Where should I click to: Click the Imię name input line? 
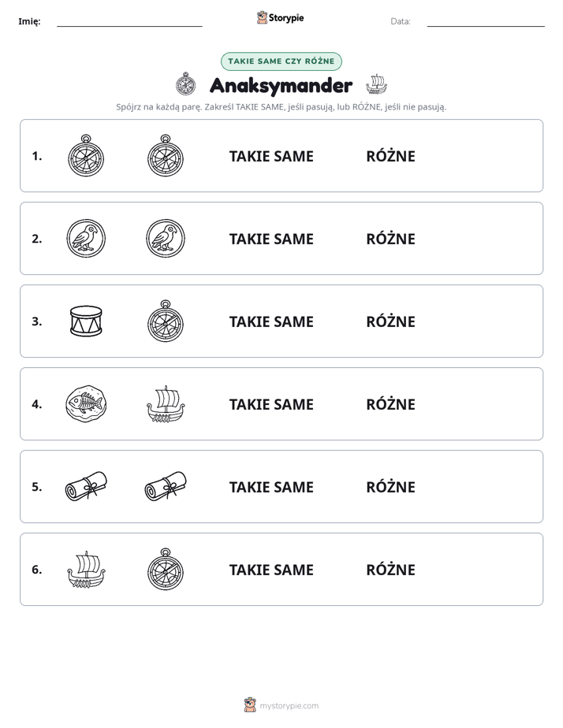tap(129, 22)
